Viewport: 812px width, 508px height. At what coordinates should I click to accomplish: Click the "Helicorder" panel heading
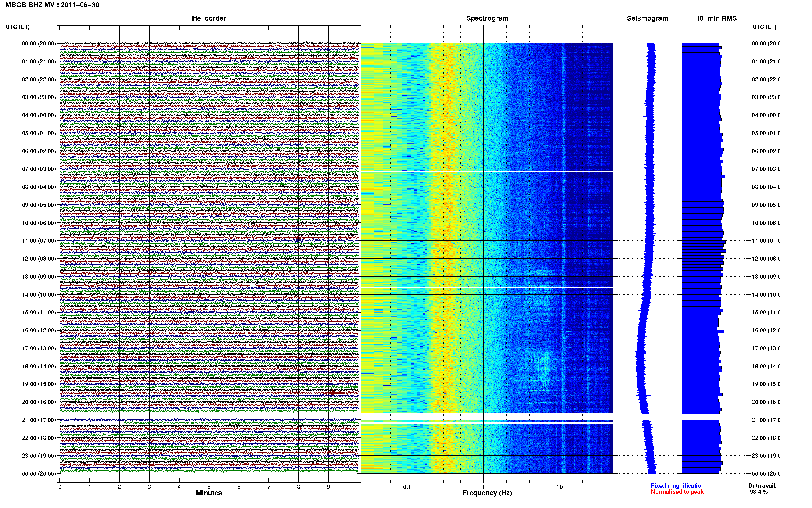coord(209,18)
